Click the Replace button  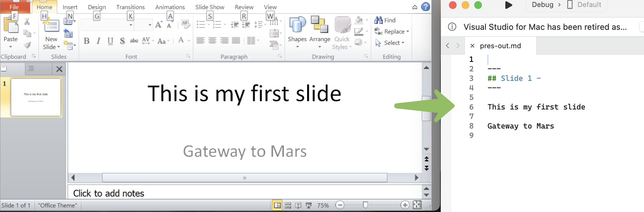click(391, 31)
